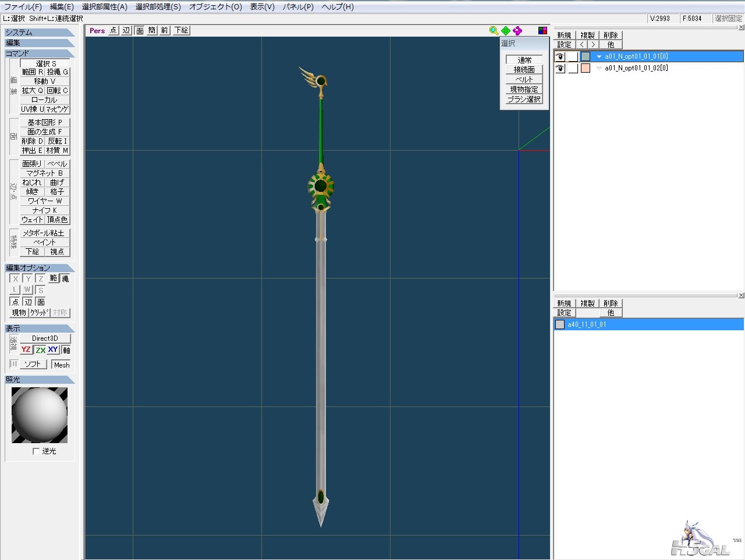This screenshot has height=560, width=745.
Task: Open the オブジェクト(O) menu
Action: 215,7
